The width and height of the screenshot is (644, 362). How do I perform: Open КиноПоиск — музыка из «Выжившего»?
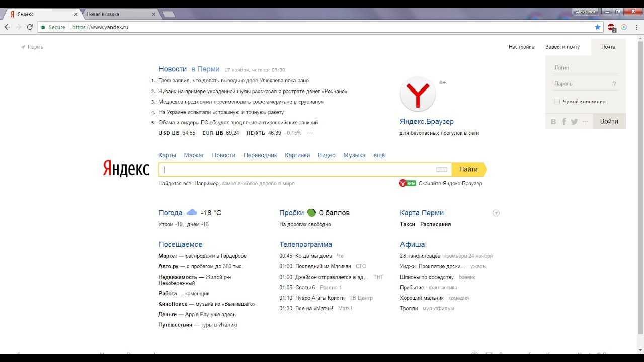(x=207, y=304)
